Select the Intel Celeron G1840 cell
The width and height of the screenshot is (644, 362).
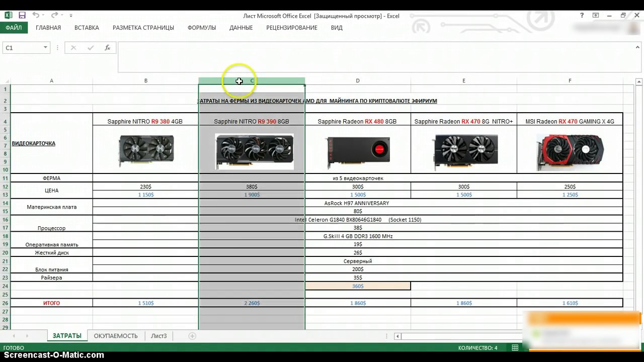click(358, 220)
